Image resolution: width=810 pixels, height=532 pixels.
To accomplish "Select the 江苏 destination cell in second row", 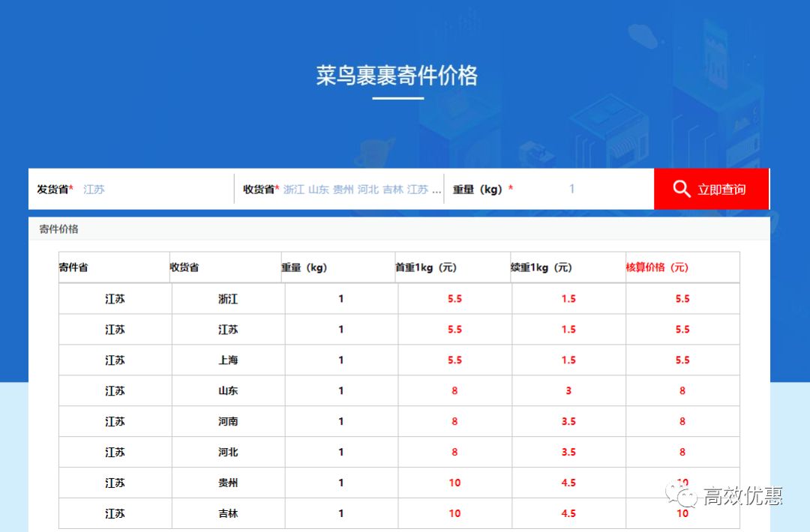I will coord(228,329).
